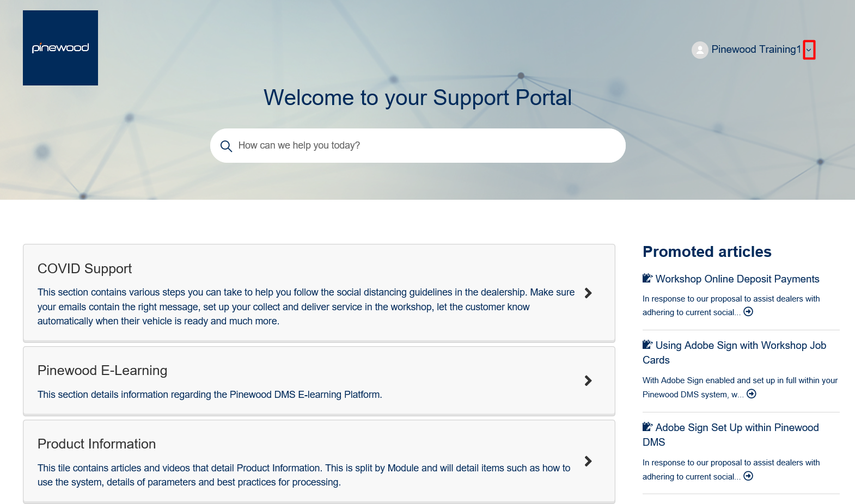Expand Product Information with its chevron
The height and width of the screenshot is (504, 855).
coord(588,461)
